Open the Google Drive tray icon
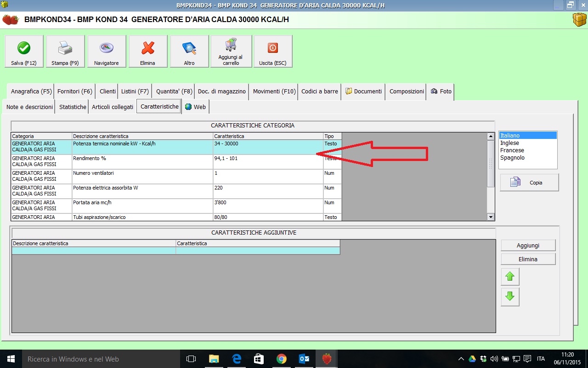The width and height of the screenshot is (588, 368). tap(472, 359)
